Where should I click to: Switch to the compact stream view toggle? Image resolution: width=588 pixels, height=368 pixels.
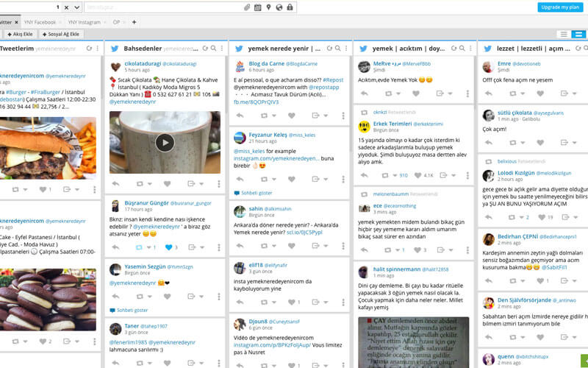[x=564, y=35]
